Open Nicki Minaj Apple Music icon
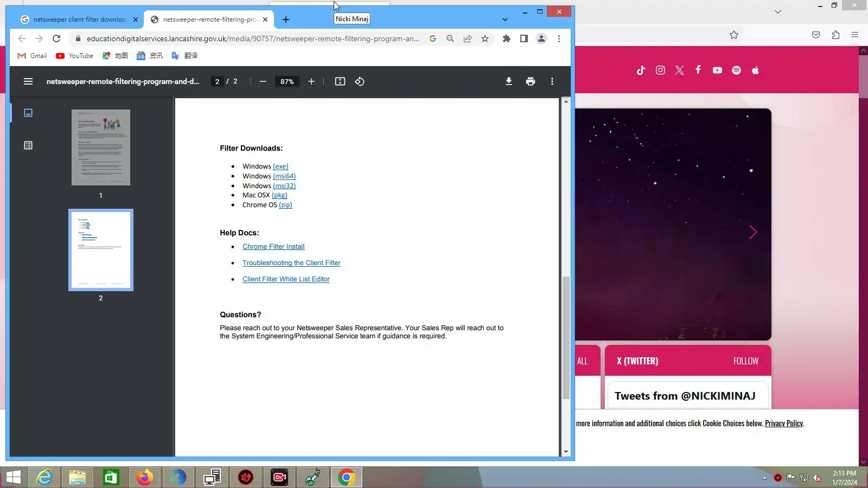The height and width of the screenshot is (488, 868). coord(755,70)
